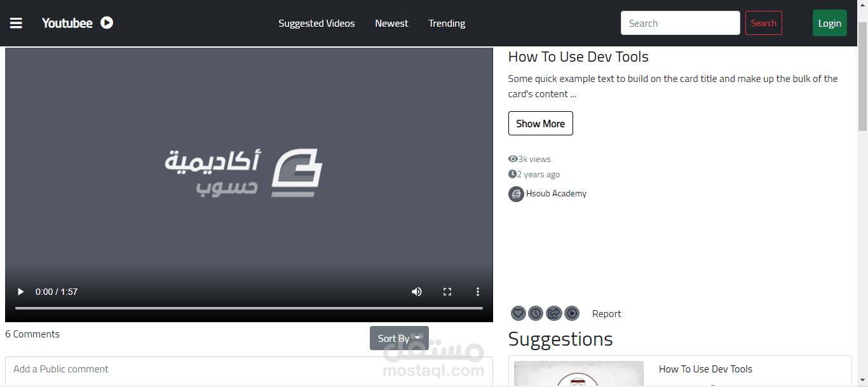Select the Trending nav link

coord(447,24)
